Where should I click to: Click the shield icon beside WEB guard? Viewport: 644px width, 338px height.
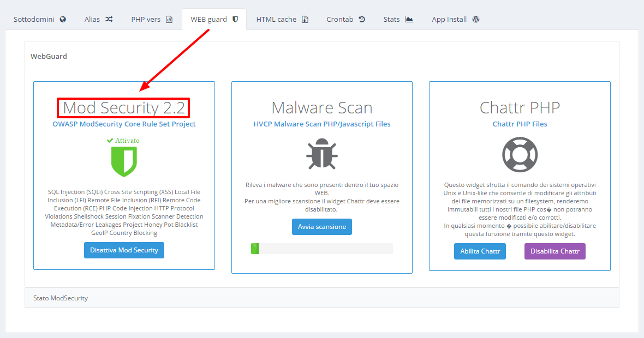click(235, 19)
